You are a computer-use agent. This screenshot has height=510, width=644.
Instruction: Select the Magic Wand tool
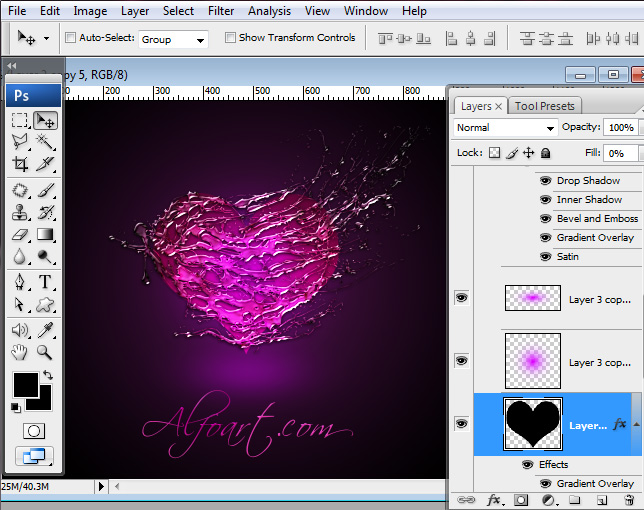click(x=45, y=142)
